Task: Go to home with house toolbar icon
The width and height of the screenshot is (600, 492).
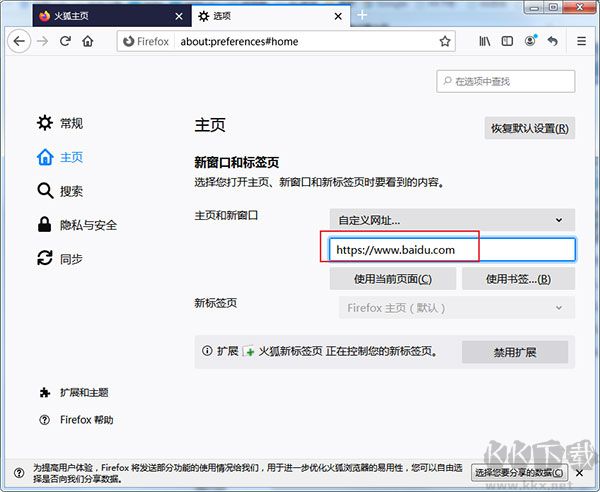Action: click(88, 41)
